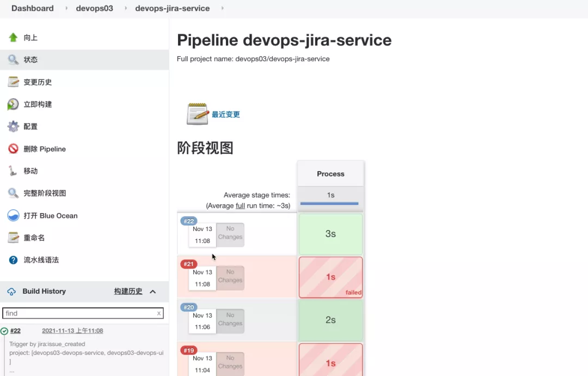
Task: Click the #20 badge in stage view
Action: [188, 307]
